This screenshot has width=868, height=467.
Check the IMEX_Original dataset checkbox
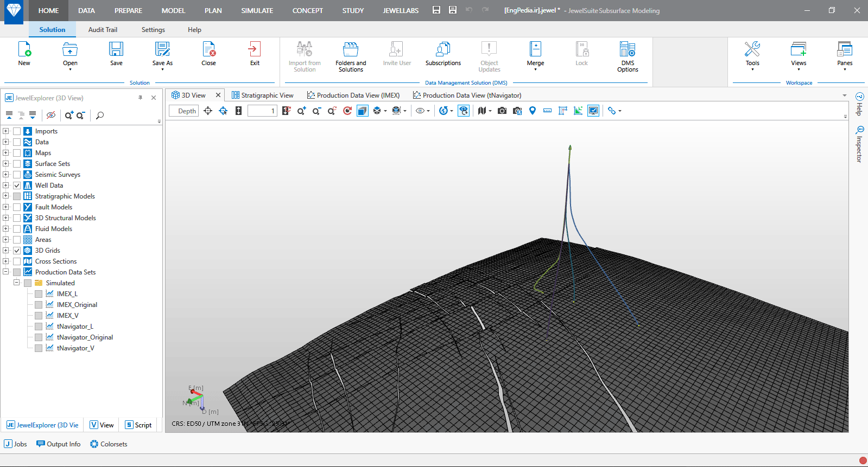[39, 305]
